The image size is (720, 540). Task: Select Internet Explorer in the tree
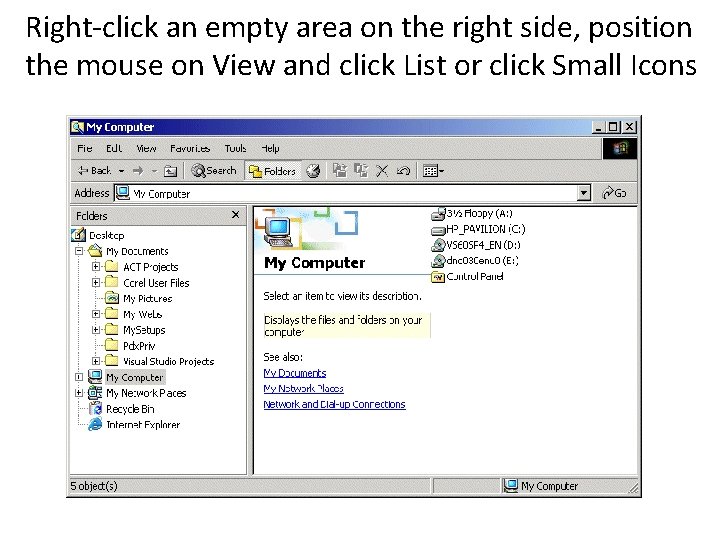pos(143,424)
